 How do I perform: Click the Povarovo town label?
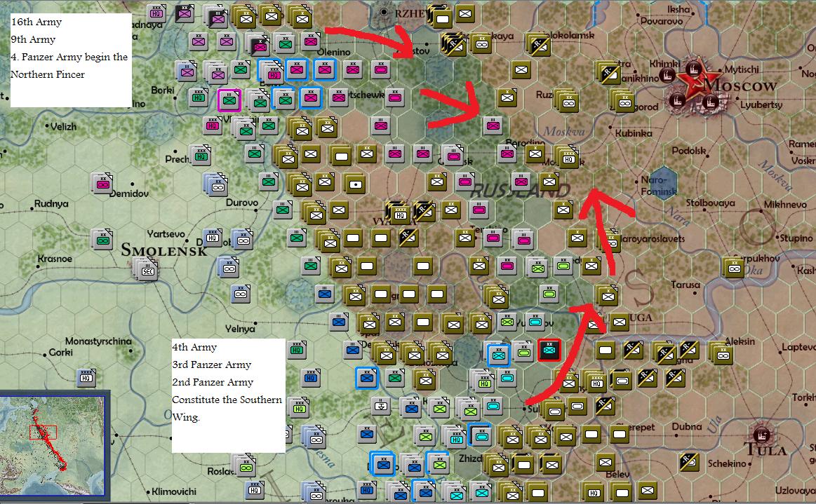[662, 21]
